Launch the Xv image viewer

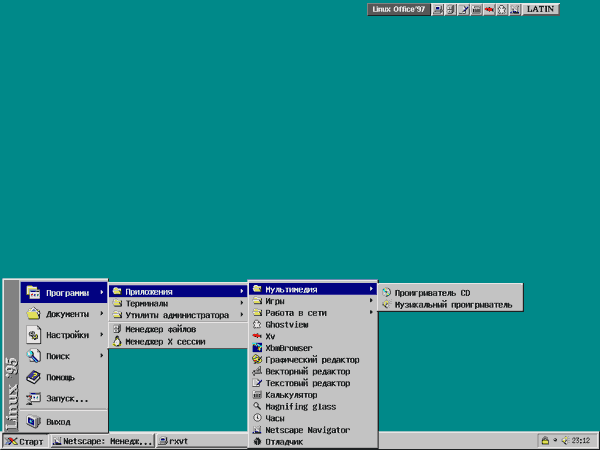click(x=270, y=336)
